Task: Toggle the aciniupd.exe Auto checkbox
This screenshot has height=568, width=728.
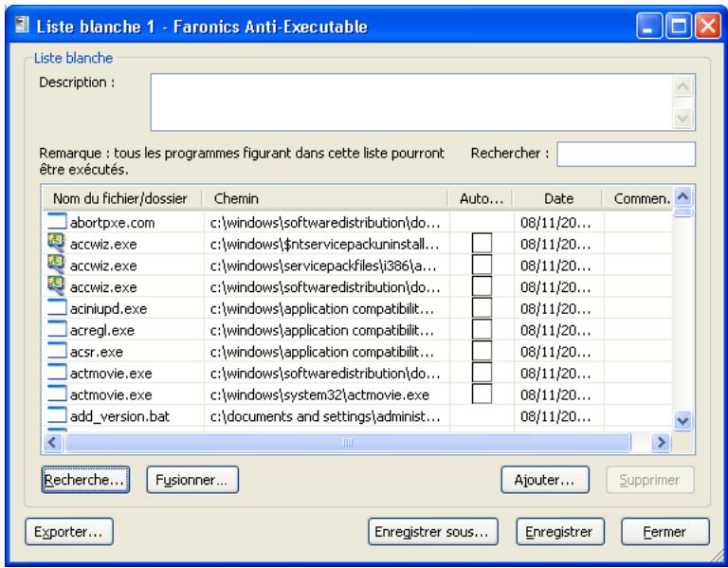Action: click(482, 308)
